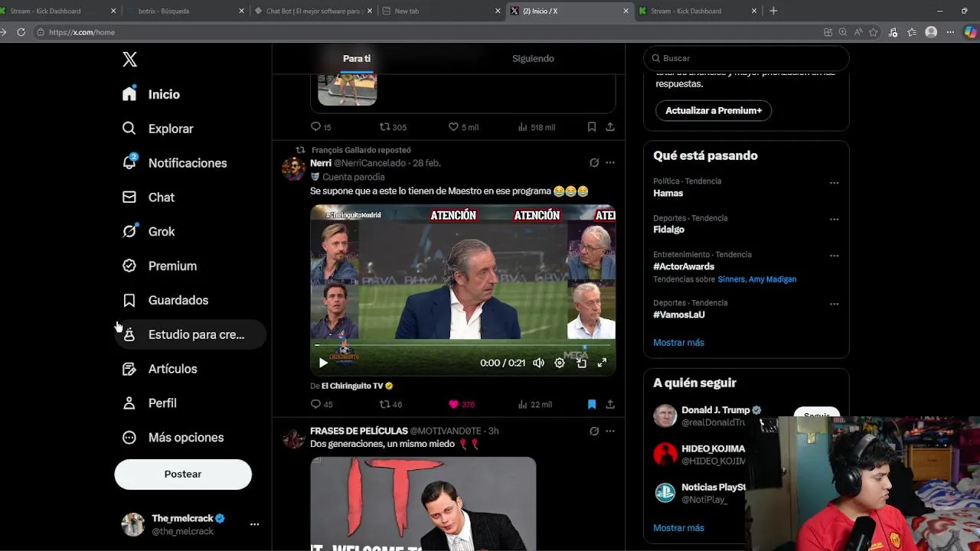Screen dimensions: 980x551
Task: Switch to botrix Búsqueda browser tab
Action: tap(184, 11)
